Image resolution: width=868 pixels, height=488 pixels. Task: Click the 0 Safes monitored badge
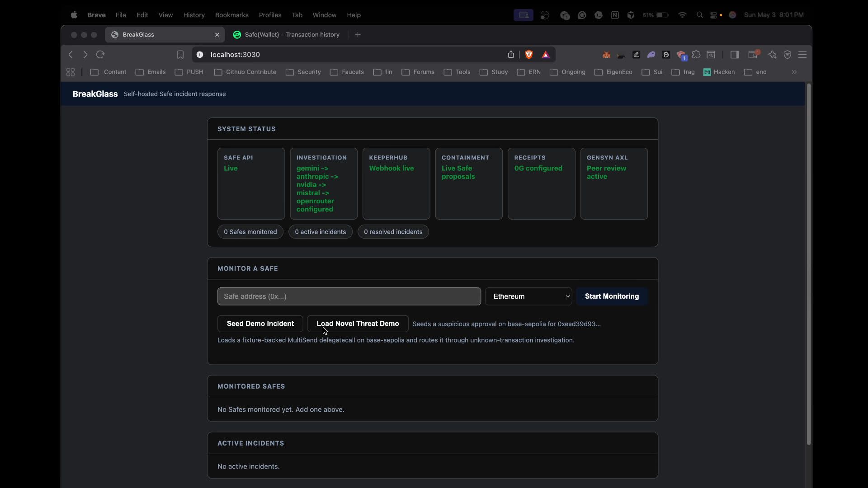tap(250, 232)
